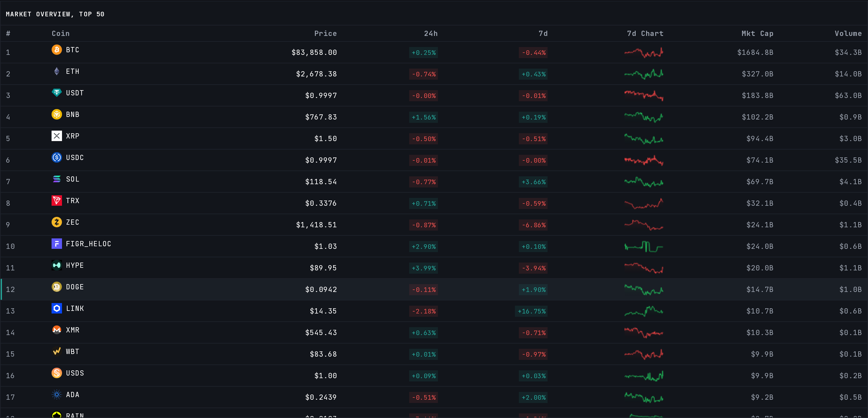Click the TRON TRX icon
Viewport: 868px width, 418px height.
coord(56,201)
